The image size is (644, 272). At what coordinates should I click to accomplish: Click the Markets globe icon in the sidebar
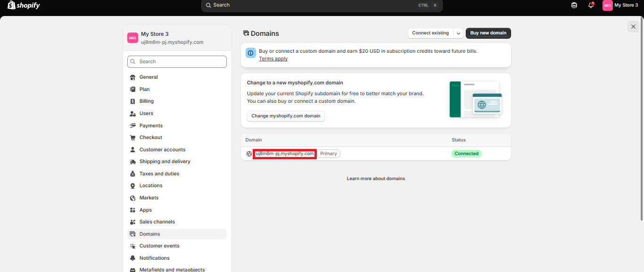(133, 198)
